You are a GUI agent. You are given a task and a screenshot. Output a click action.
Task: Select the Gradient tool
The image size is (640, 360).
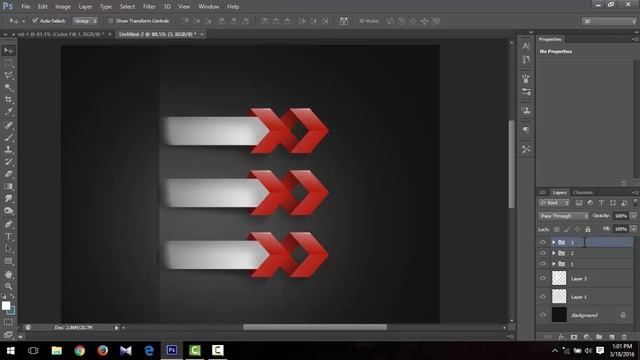click(x=8, y=187)
